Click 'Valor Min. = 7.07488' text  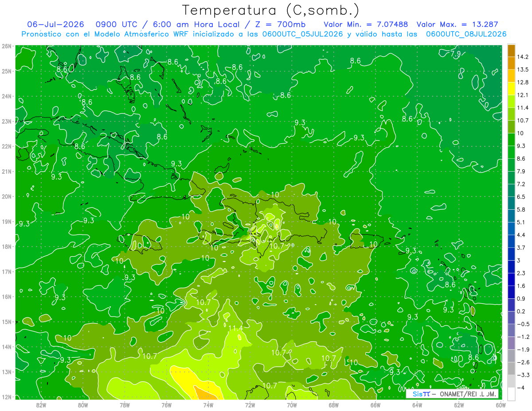(x=366, y=24)
